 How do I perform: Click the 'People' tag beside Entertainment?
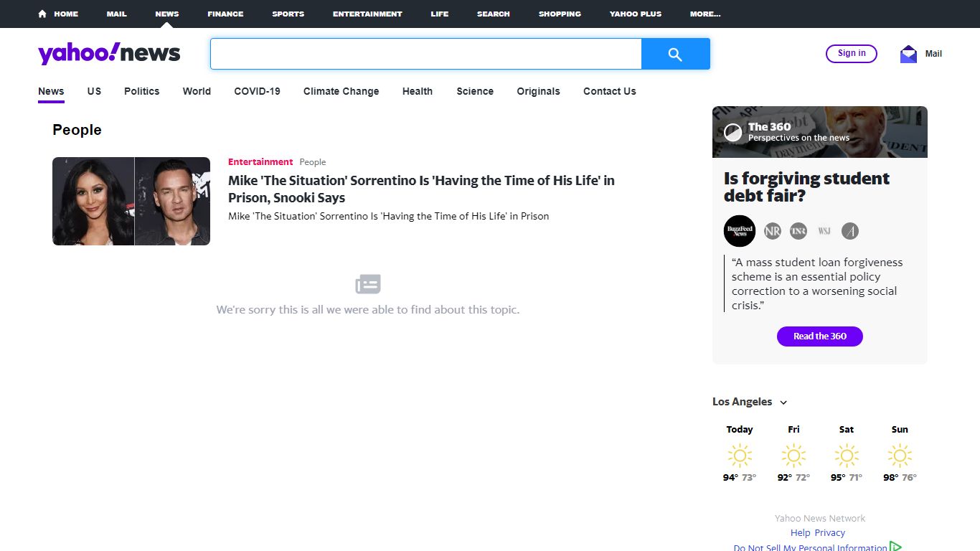pyautogui.click(x=313, y=162)
